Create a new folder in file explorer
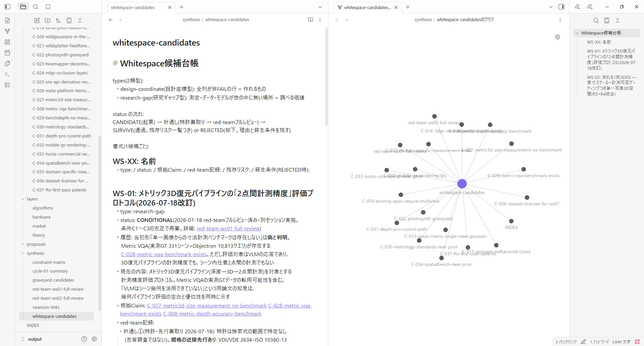The height and width of the screenshot is (346, 644). pos(48,20)
